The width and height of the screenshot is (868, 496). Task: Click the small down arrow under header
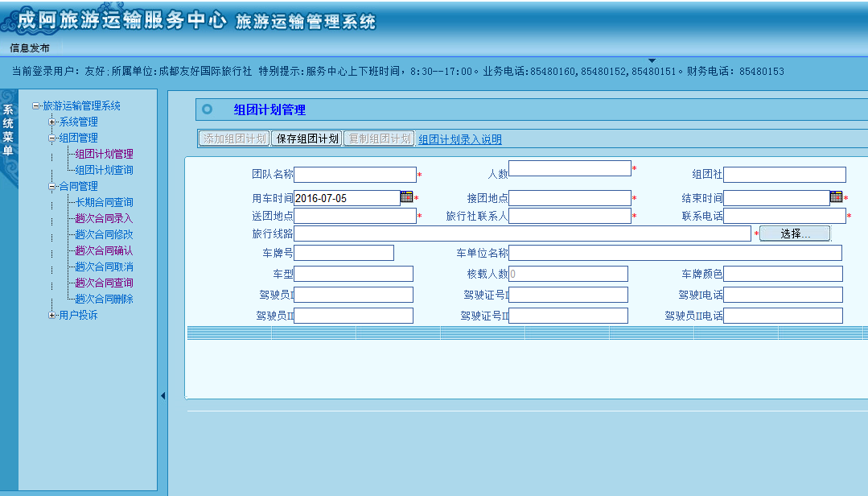click(x=652, y=60)
